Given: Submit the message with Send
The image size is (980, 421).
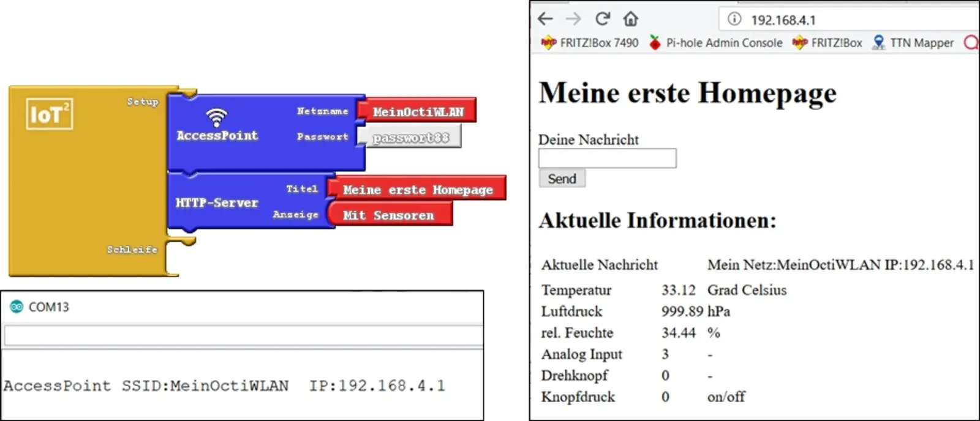Looking at the screenshot, I should (562, 179).
